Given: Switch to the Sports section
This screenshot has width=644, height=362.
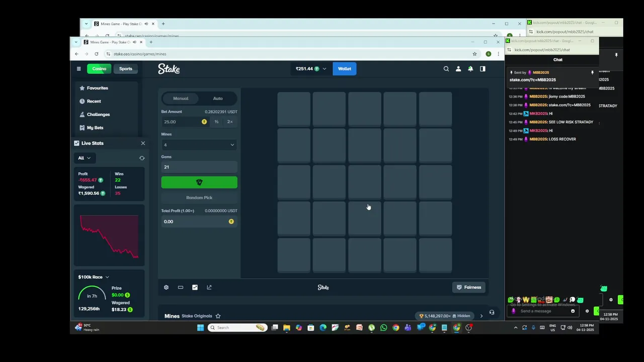Looking at the screenshot, I should coord(126,69).
